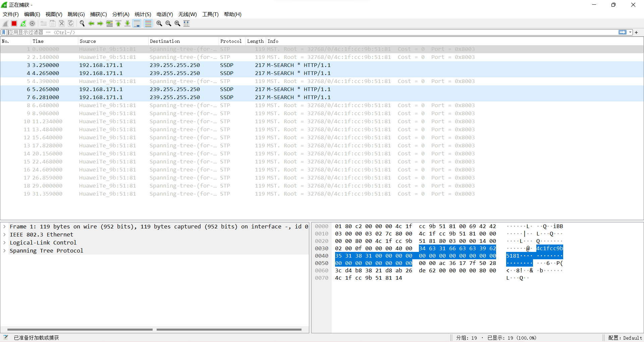644x342 pixels.
Task: Go back to the previous packet arrow
Action: [x=91, y=23]
